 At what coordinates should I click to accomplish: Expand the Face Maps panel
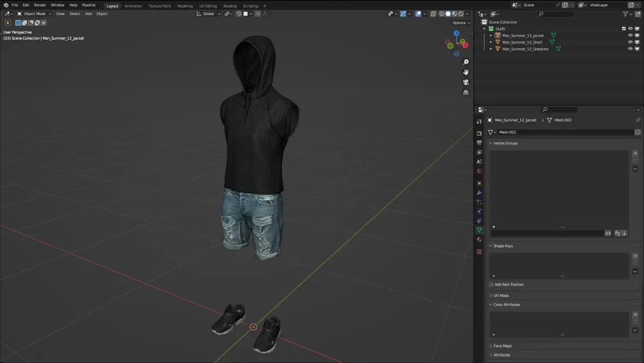point(491,346)
